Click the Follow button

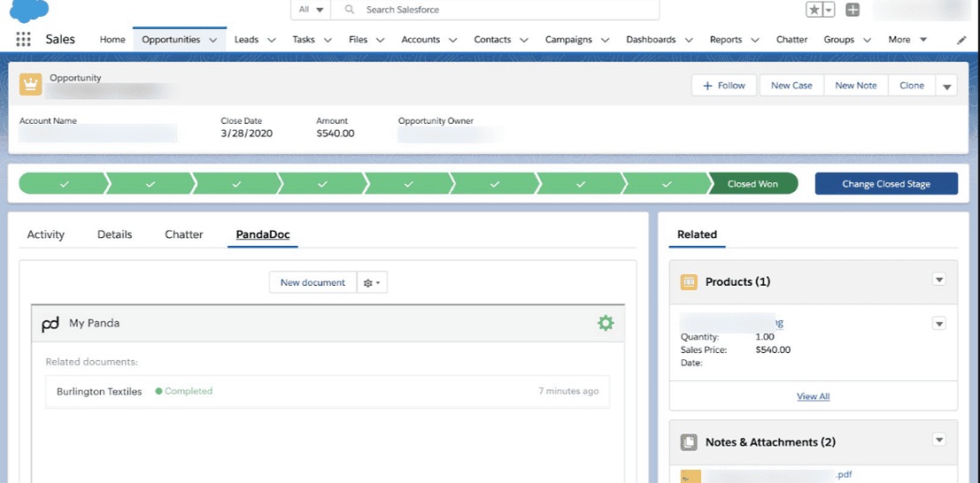tap(724, 86)
